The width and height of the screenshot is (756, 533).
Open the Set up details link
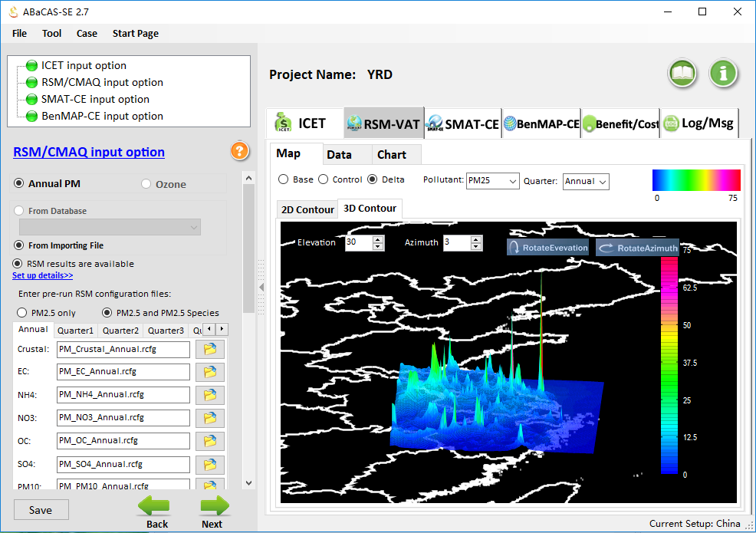(43, 275)
